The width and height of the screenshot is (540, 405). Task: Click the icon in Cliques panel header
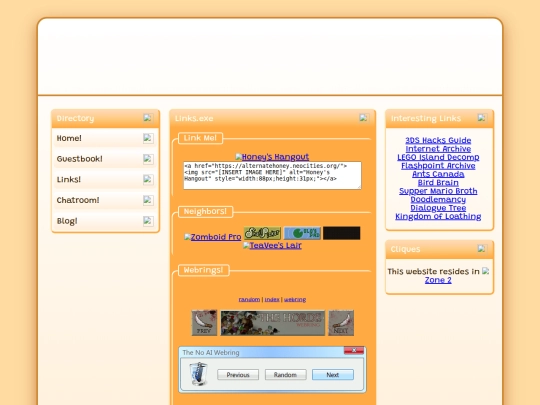click(482, 248)
